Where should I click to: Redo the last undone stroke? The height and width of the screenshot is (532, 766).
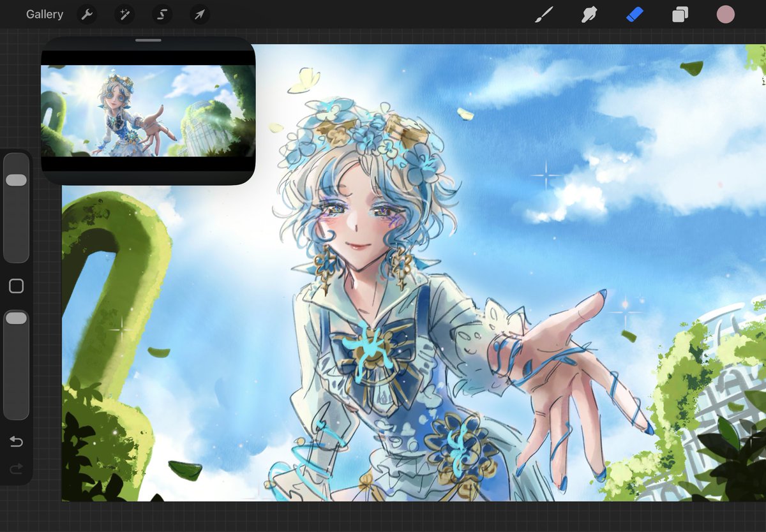click(x=17, y=469)
